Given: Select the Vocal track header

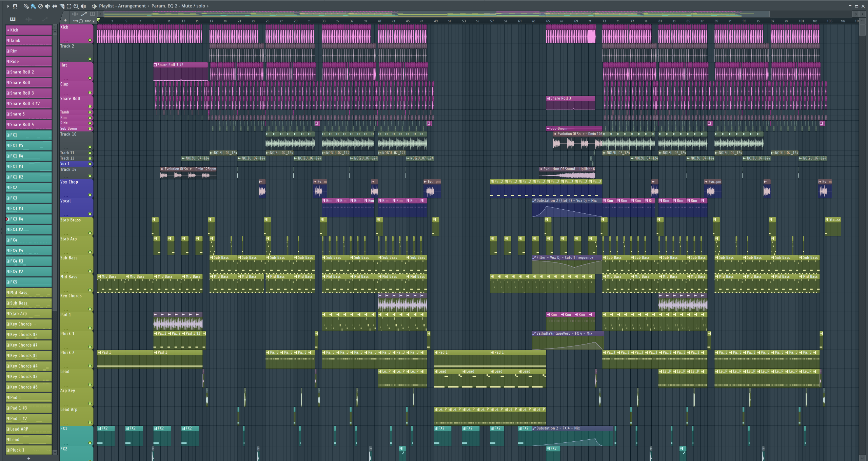Looking at the screenshot, I should click(76, 207).
